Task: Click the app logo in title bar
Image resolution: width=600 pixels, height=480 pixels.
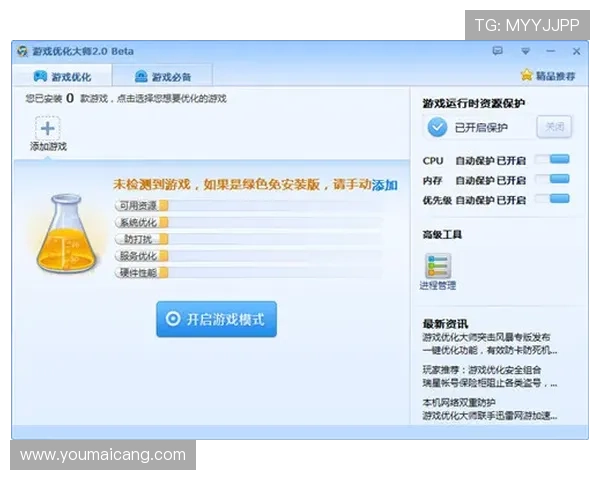Action: coord(22,51)
